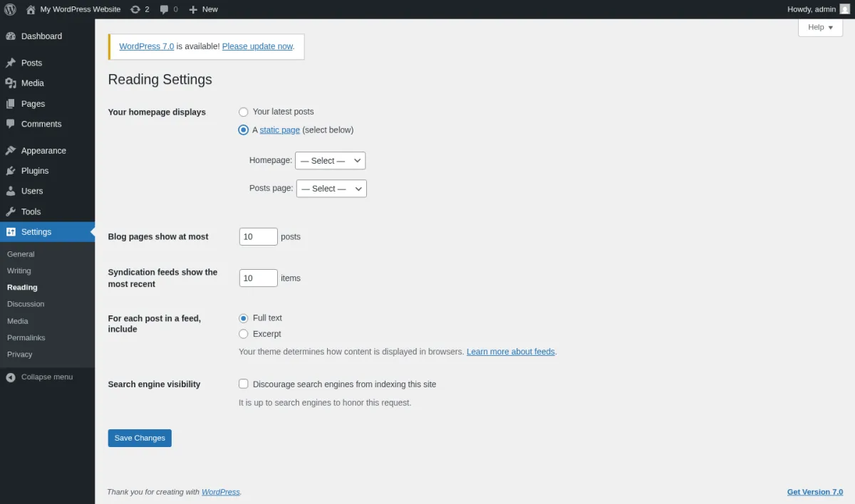
Task: Click 'Howdy, admin' account menu
Action: click(x=819, y=9)
